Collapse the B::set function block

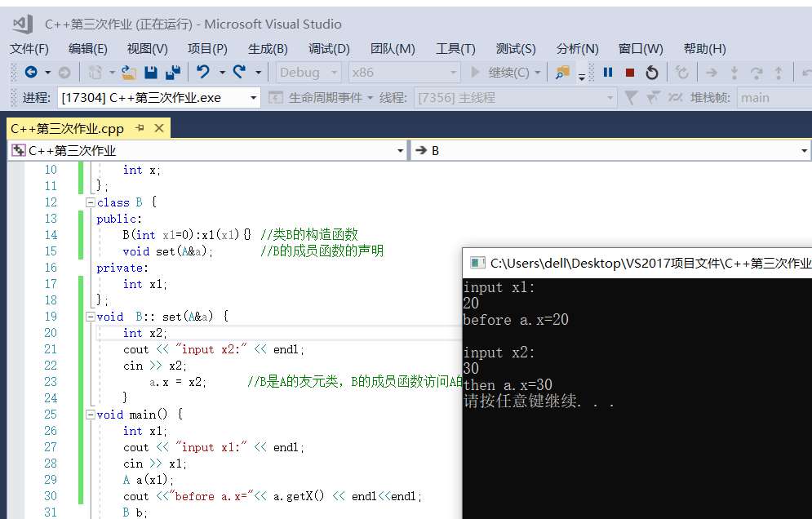(90, 317)
